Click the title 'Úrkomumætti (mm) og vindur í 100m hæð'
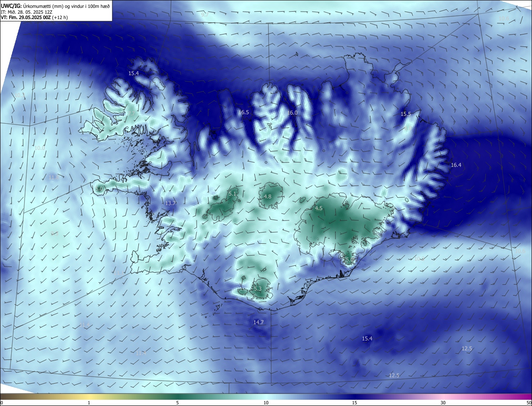The width and height of the screenshot is (532, 406). (x=66, y=6)
